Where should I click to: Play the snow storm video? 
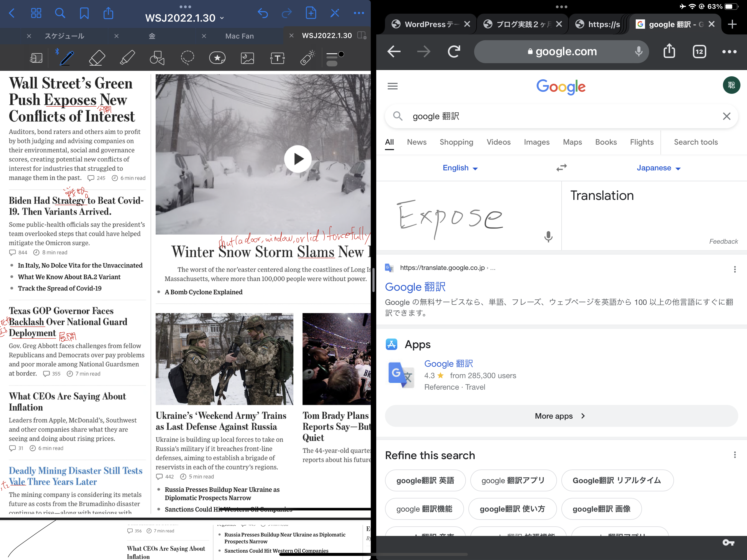(x=297, y=159)
